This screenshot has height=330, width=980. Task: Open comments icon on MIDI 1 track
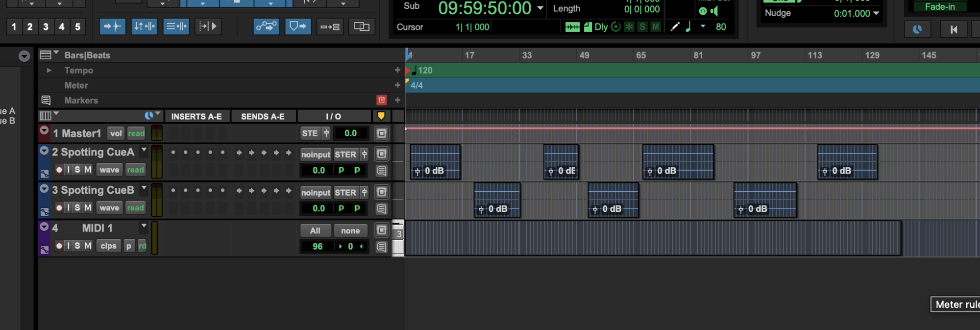point(382,247)
